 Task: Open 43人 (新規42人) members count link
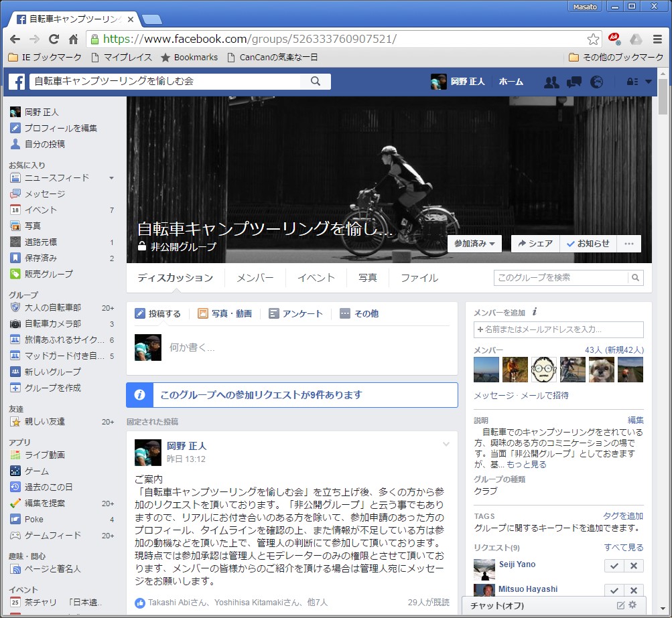[x=614, y=350]
